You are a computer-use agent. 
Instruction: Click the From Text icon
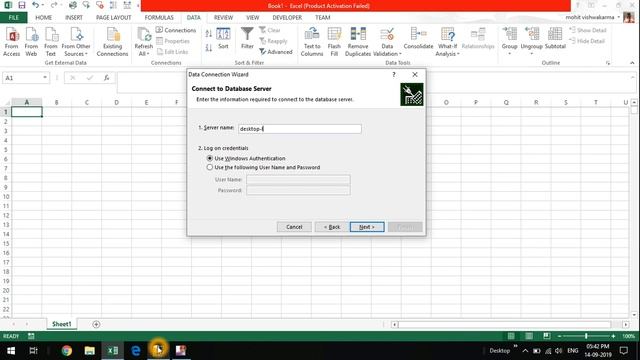coord(51,42)
